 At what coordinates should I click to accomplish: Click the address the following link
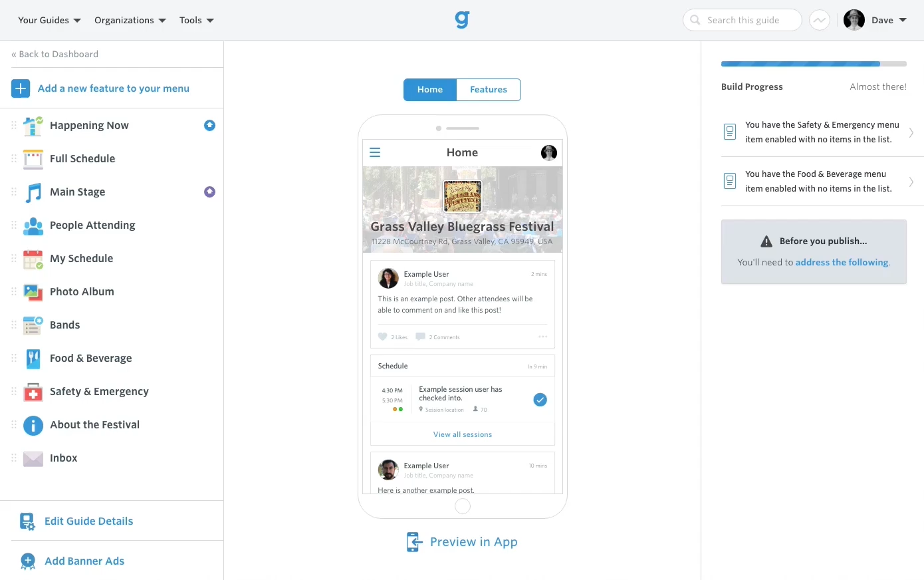tap(842, 263)
